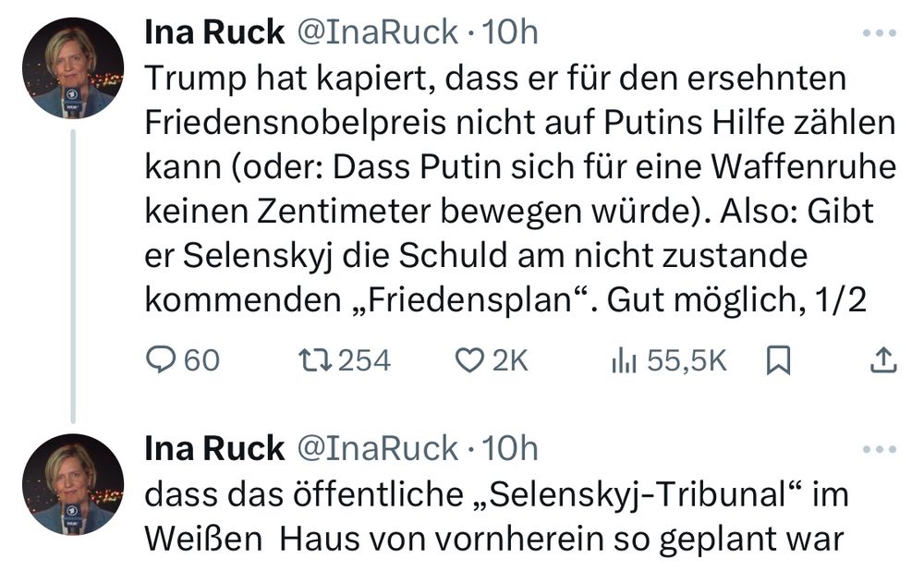This screenshot has width=924, height=571.
Task: Click the 10h timestamp on the "Trump hat kapiert" tweet
Action: coord(511,33)
